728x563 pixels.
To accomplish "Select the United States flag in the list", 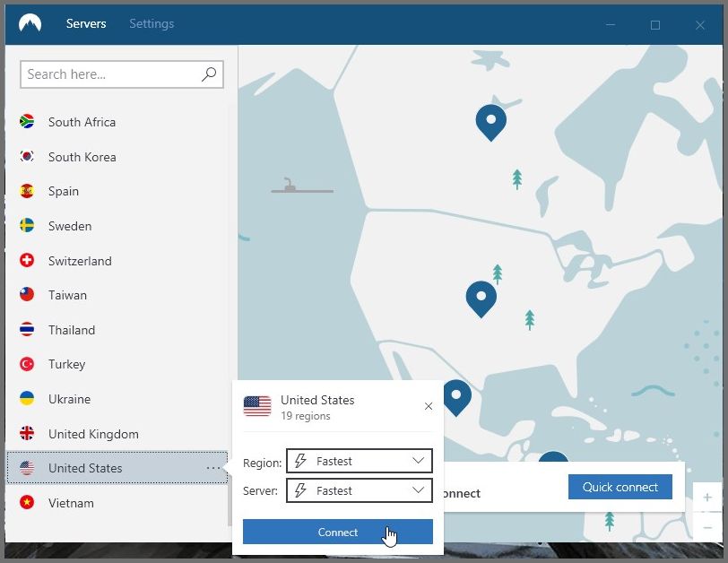I will pyautogui.click(x=27, y=468).
